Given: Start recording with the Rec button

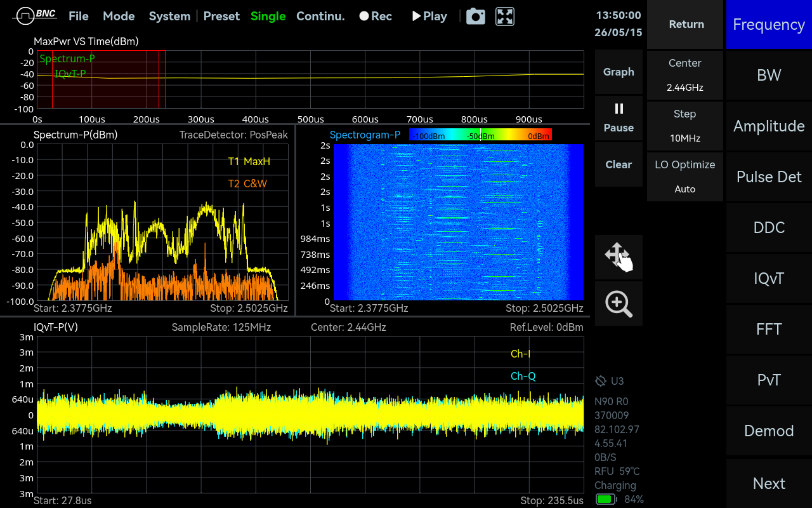Looking at the screenshot, I should tap(376, 17).
